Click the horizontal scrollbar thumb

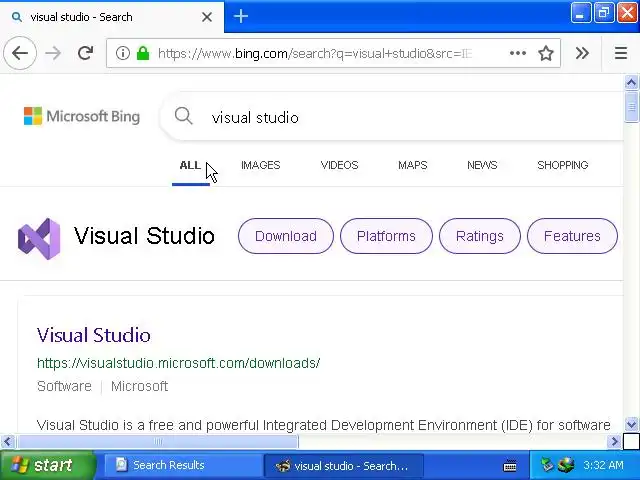tap(158, 441)
